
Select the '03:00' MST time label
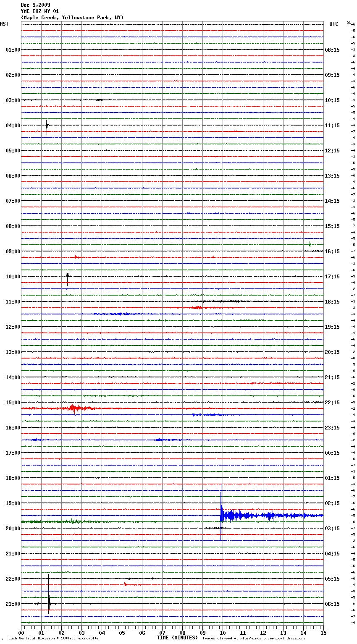(x=13, y=100)
